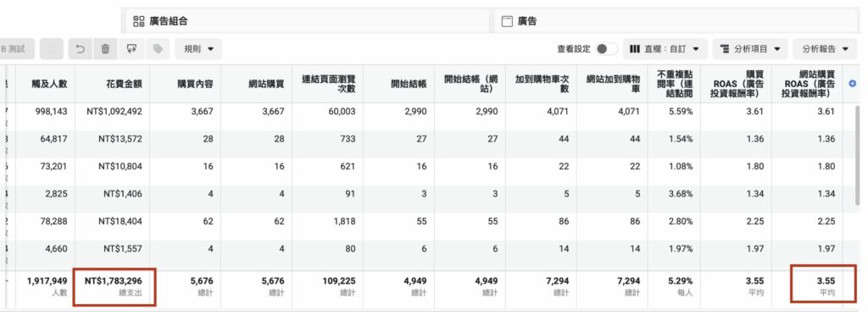The height and width of the screenshot is (315, 868).
Task: Select the NT$1,092,492 spend cell
Action: [113, 117]
